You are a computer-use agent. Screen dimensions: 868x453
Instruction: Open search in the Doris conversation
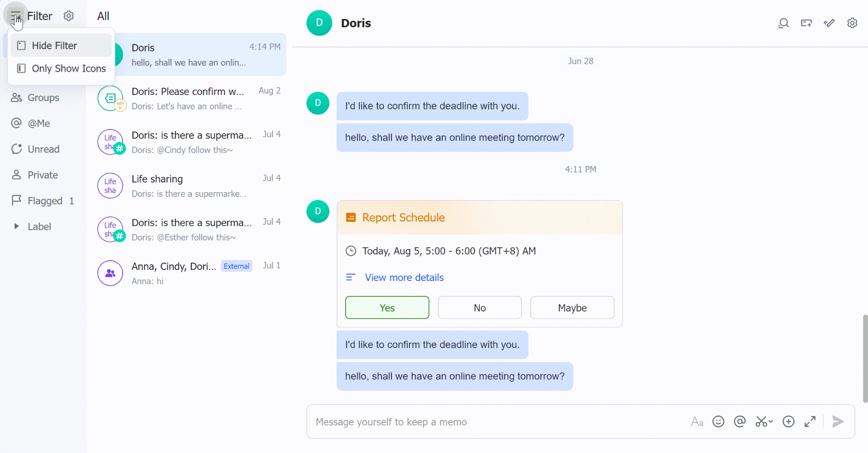tap(783, 23)
